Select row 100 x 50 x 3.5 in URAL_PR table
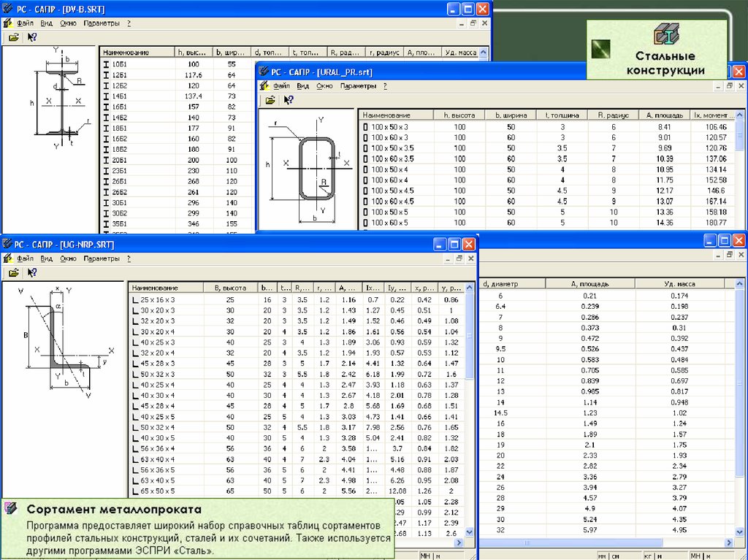The height and width of the screenshot is (560, 748). pos(393,148)
